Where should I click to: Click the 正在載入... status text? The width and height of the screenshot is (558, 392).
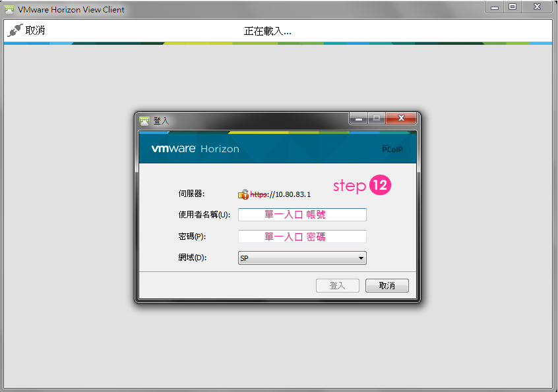coord(268,31)
